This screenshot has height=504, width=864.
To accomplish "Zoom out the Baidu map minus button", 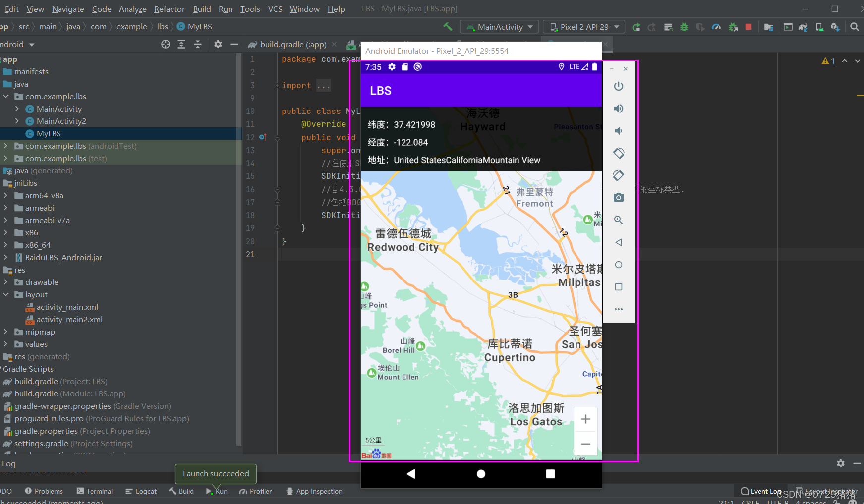I will point(585,444).
